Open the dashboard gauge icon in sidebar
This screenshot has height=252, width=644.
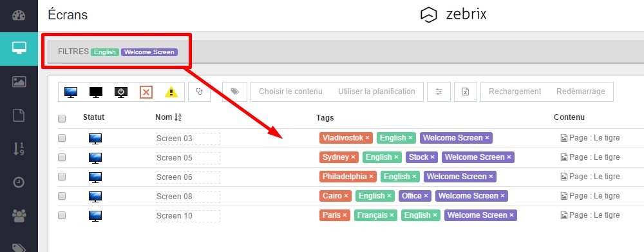pos(19,15)
